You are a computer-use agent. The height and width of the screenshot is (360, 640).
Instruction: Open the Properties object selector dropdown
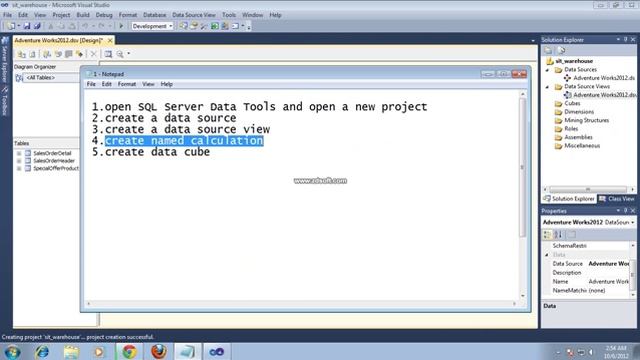(633, 222)
